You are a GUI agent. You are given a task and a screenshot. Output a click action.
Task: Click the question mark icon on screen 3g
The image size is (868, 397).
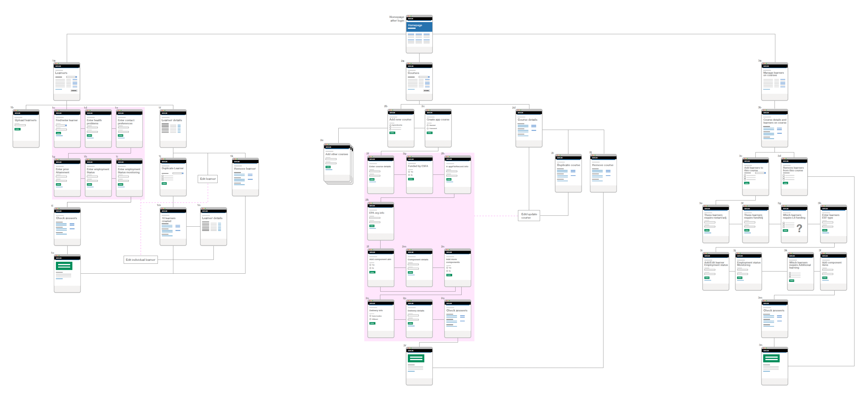pyautogui.click(x=799, y=228)
